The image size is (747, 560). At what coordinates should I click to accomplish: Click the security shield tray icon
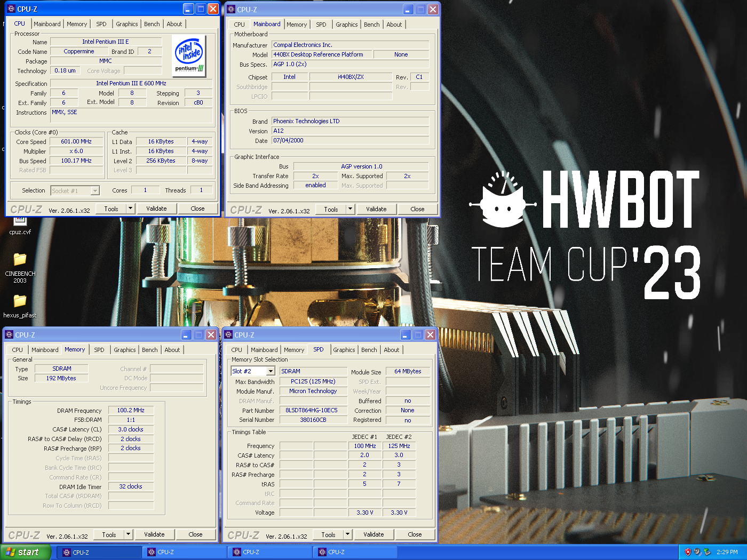(x=688, y=552)
